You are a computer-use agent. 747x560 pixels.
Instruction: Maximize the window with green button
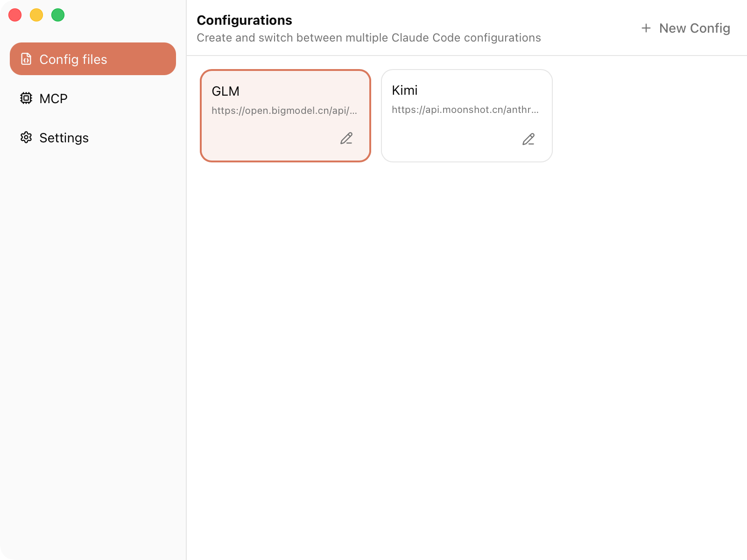tap(58, 15)
